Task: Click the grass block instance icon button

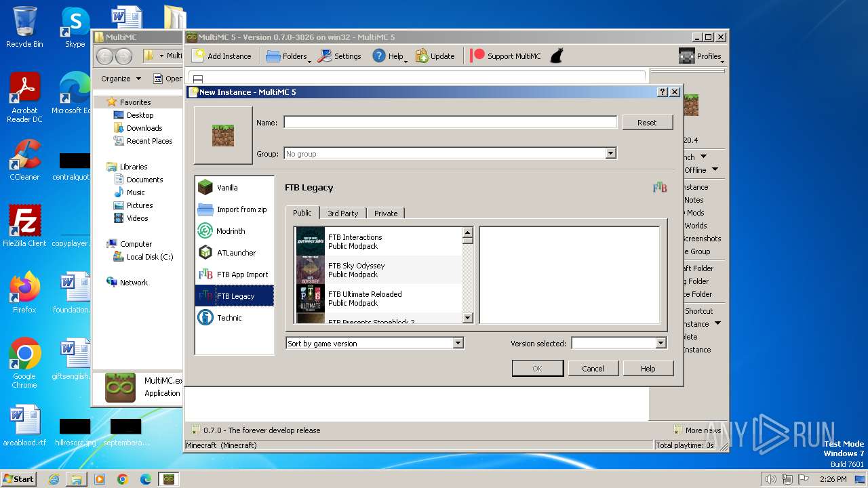Action: [223, 136]
